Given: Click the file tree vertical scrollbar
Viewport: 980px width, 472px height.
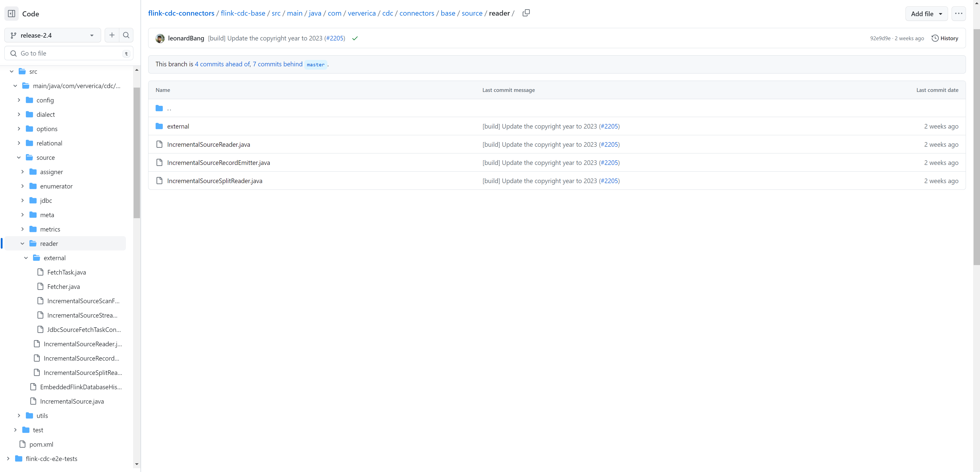Looking at the screenshot, I should point(137,153).
